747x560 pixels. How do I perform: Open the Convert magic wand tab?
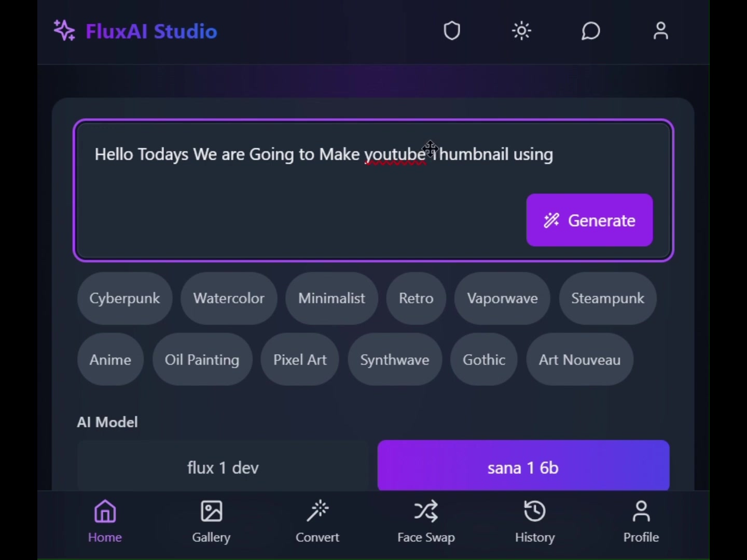pyautogui.click(x=317, y=522)
